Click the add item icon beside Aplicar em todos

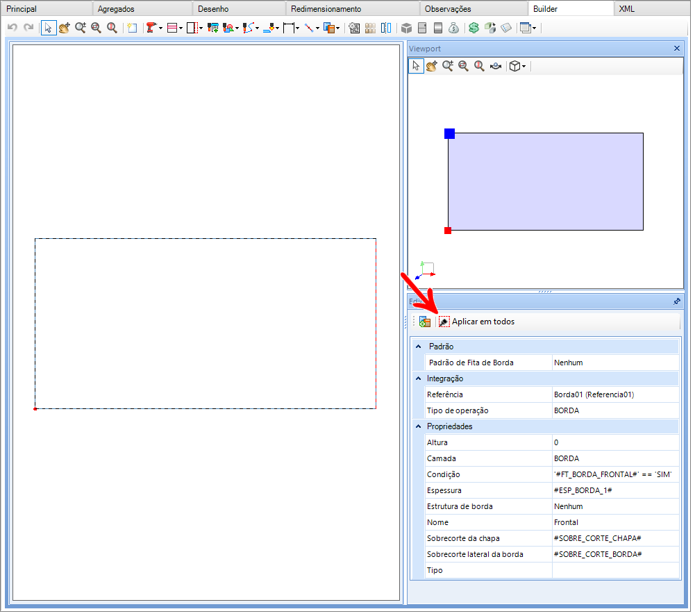[x=425, y=322]
